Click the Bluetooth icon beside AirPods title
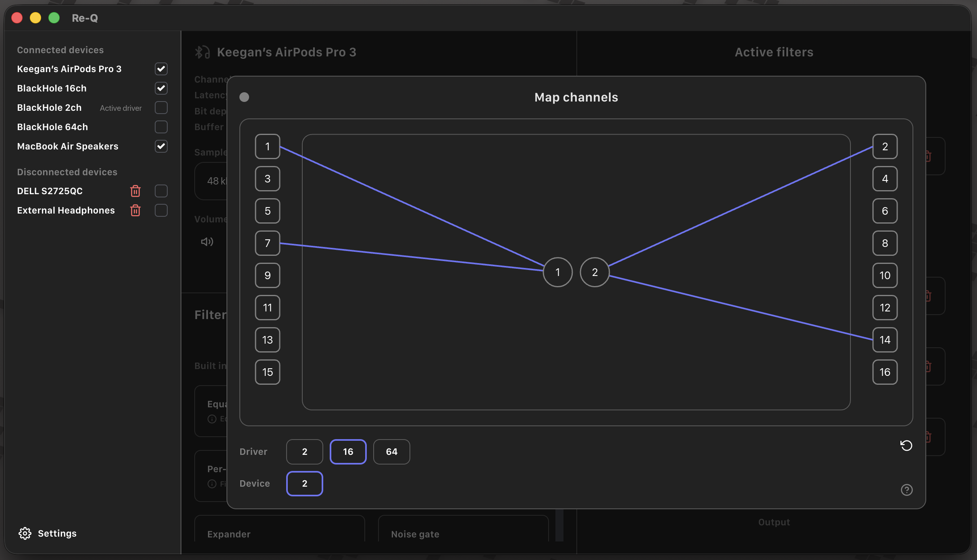Screen dimensions: 977x560 202,52
